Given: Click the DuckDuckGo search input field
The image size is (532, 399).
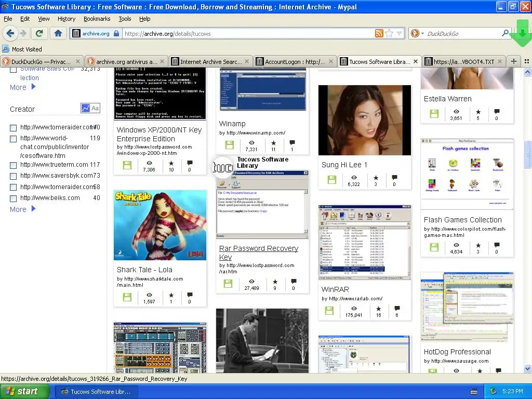Looking at the screenshot, I should pos(463,33).
